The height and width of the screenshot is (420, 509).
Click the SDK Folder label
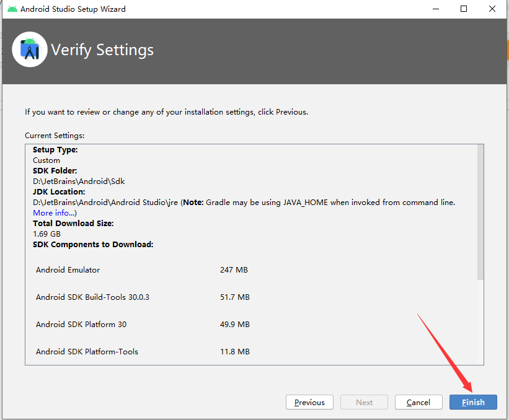55,170
